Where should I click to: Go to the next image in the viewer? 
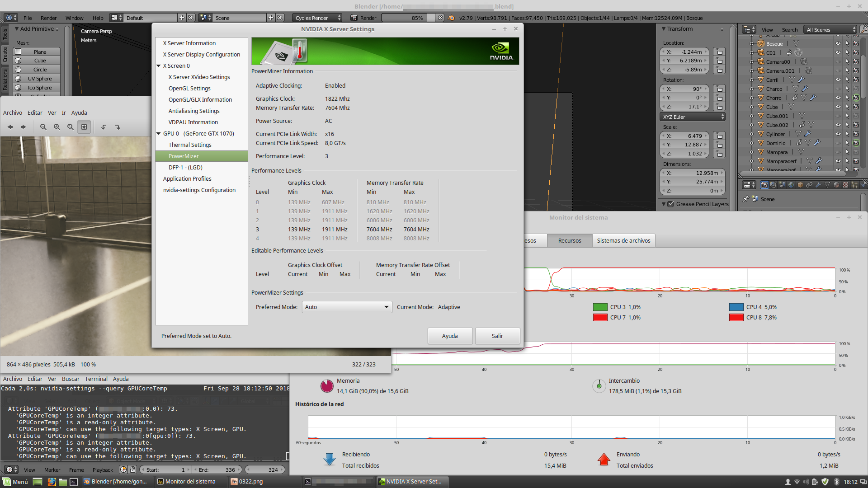23,127
